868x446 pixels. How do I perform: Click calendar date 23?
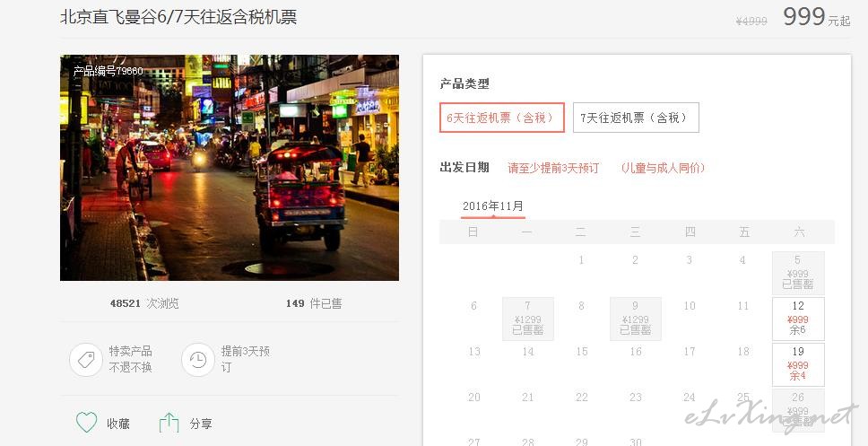636,398
